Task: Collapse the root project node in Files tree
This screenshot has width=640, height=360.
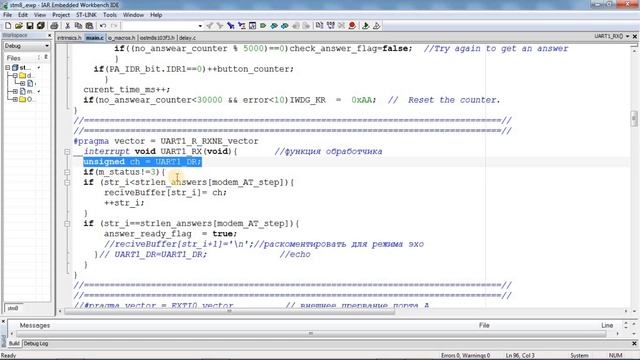Action: tap(7, 67)
